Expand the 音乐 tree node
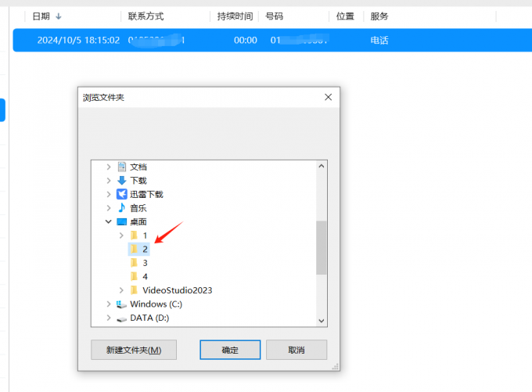Image resolution: width=532 pixels, height=392 pixels. tap(109, 207)
